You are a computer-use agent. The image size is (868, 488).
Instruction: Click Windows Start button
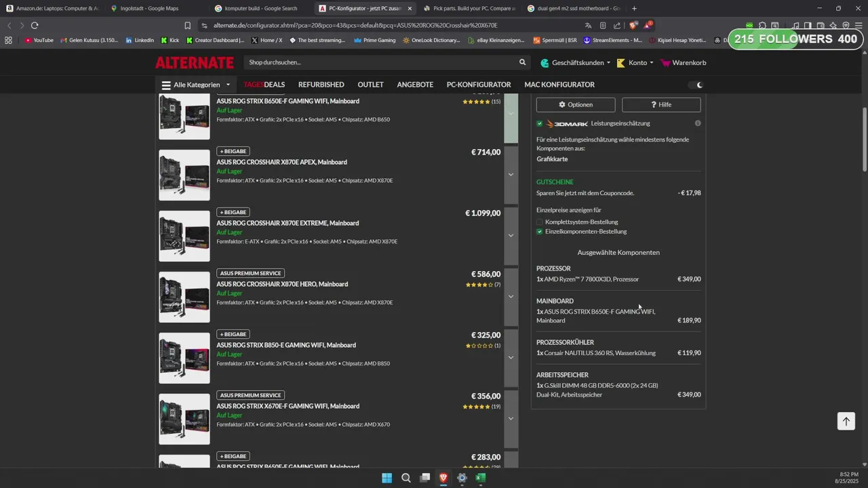pos(387,478)
